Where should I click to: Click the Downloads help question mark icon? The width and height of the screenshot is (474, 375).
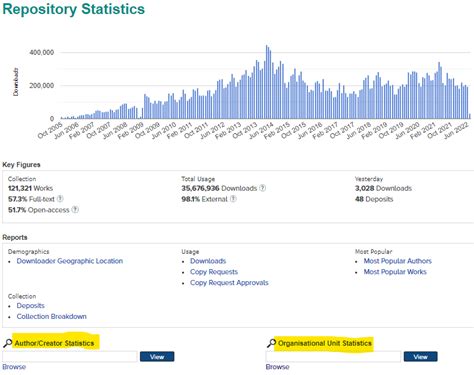pos(263,188)
